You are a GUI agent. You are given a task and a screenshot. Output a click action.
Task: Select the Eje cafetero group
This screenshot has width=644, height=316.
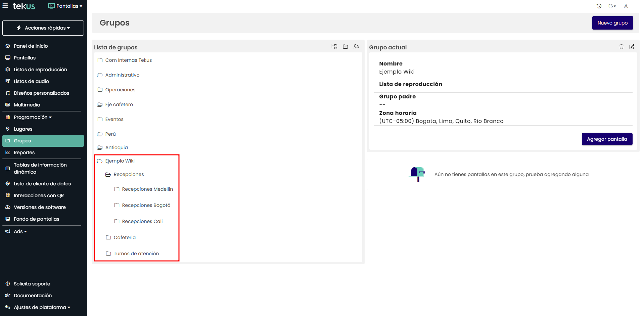pos(119,104)
